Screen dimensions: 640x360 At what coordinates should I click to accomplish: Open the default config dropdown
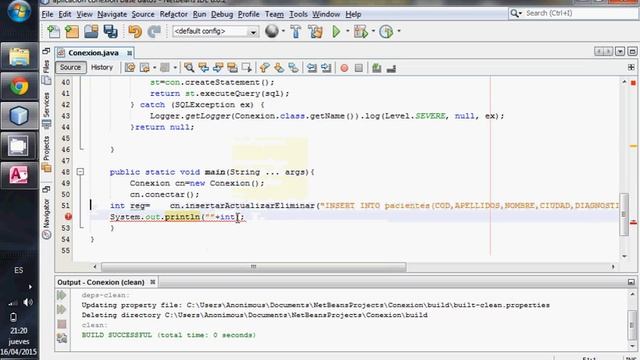pos(216,31)
